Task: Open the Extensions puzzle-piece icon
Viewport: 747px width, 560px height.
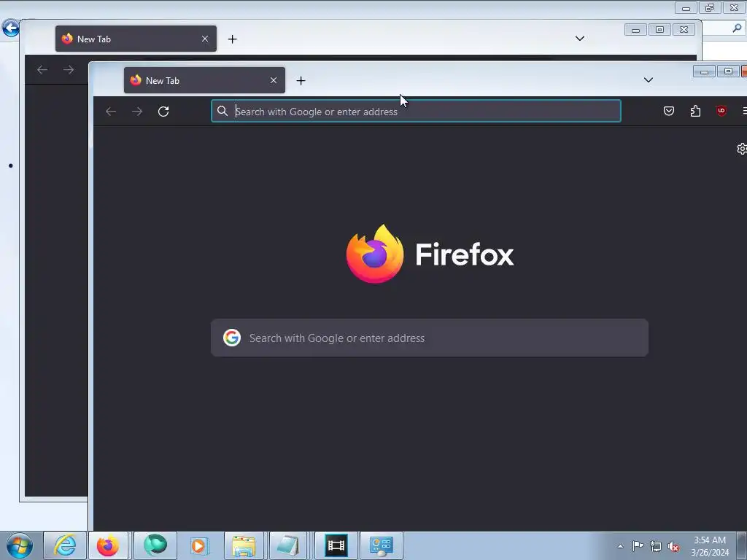Action: [695, 111]
